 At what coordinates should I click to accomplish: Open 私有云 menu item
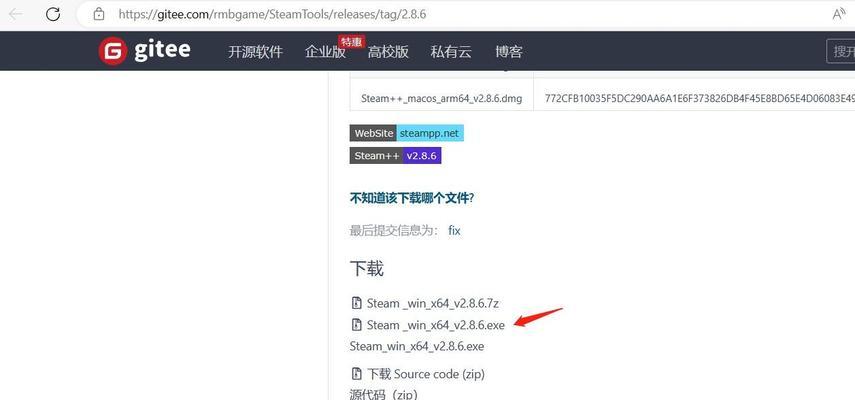tap(451, 52)
